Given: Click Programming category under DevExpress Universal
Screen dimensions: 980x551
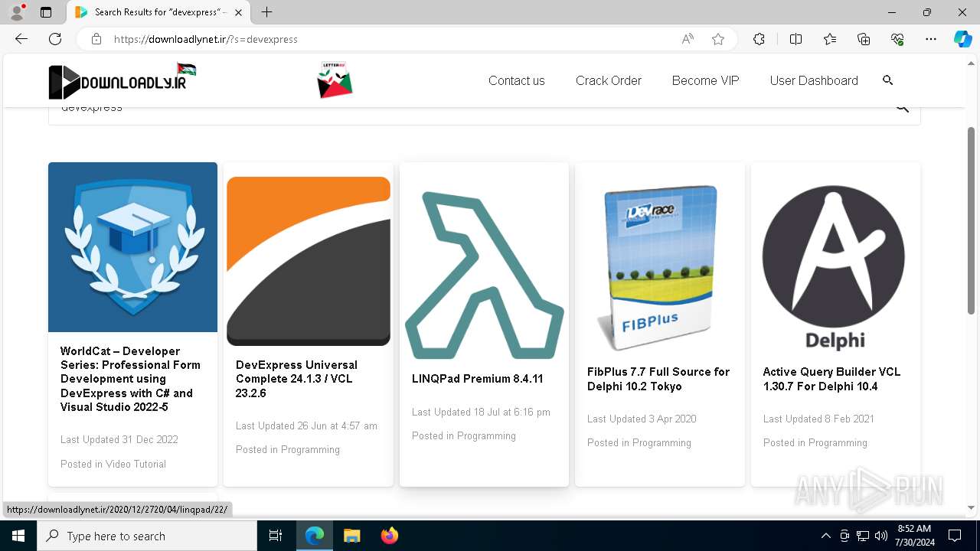Looking at the screenshot, I should pyautogui.click(x=310, y=449).
